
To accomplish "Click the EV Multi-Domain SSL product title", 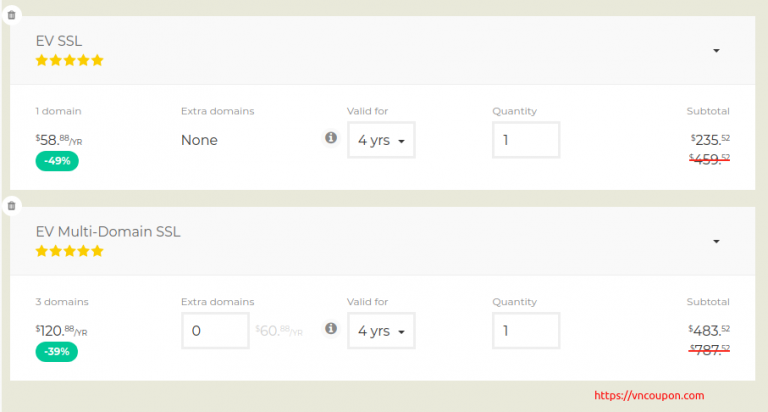I will pos(108,232).
